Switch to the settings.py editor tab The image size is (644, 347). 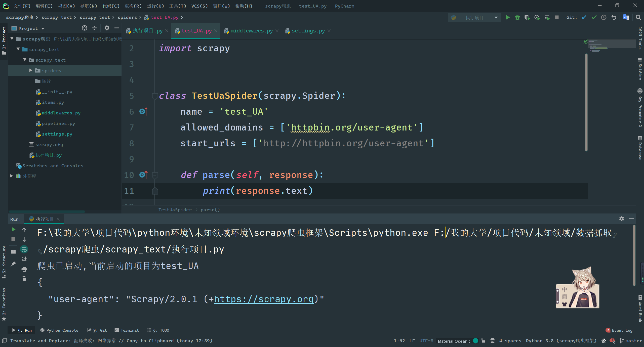click(x=308, y=31)
